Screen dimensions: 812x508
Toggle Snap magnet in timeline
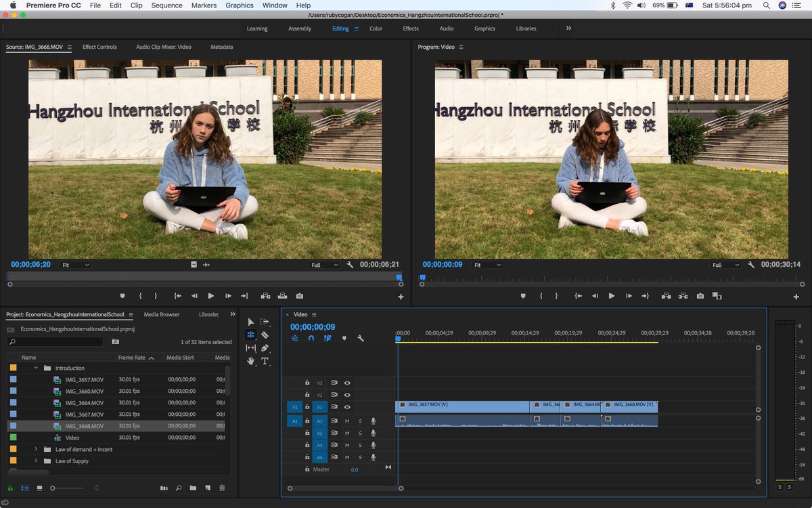311,338
